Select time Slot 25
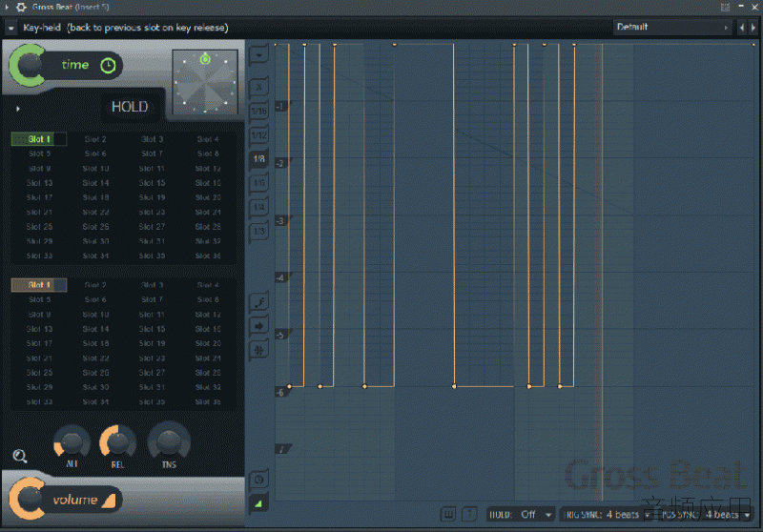 (x=39, y=227)
